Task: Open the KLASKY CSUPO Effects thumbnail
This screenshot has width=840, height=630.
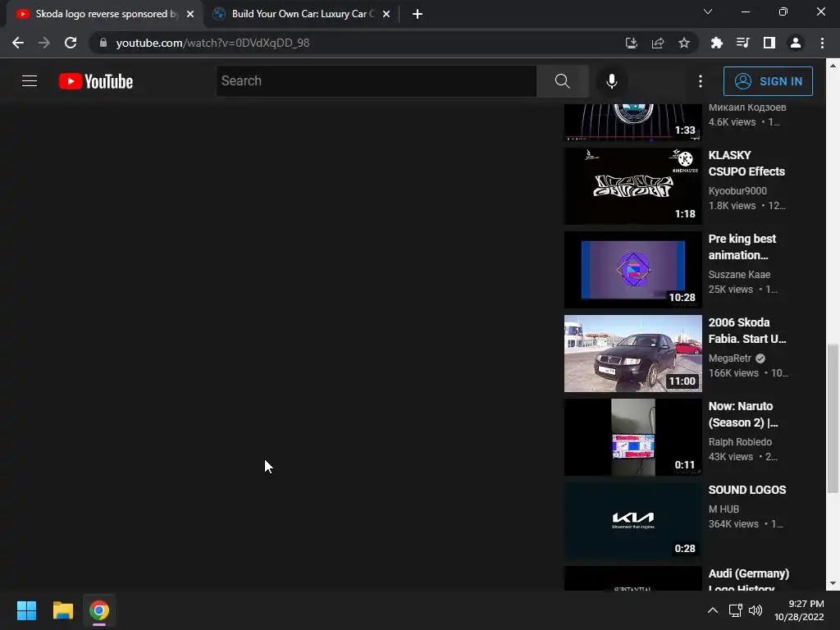Action: tap(632, 186)
